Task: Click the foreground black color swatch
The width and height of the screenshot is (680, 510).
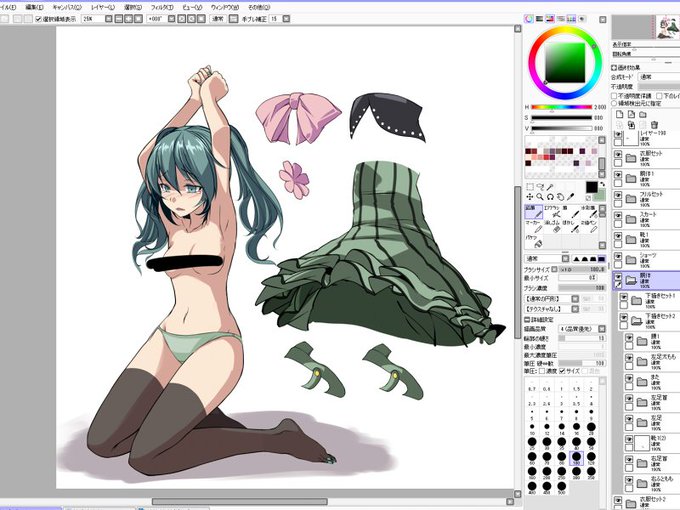Action: click(592, 187)
